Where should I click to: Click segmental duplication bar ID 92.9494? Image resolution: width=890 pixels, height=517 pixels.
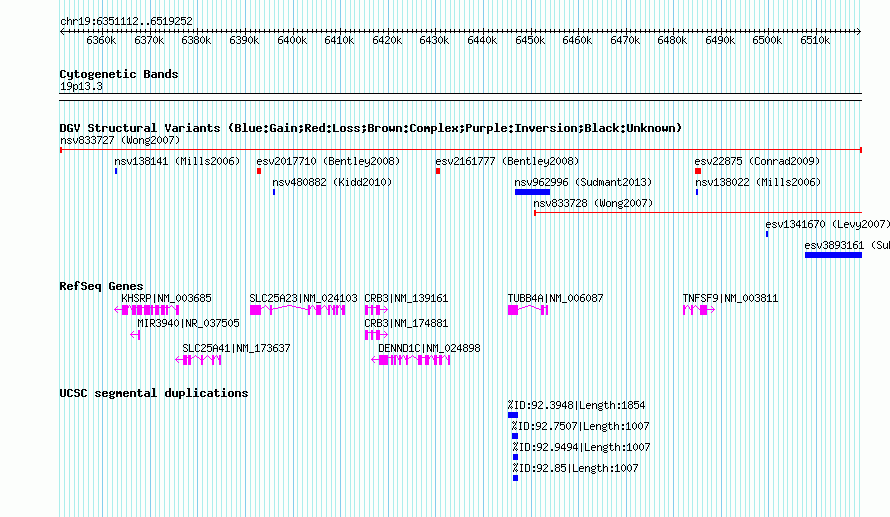tap(515, 457)
